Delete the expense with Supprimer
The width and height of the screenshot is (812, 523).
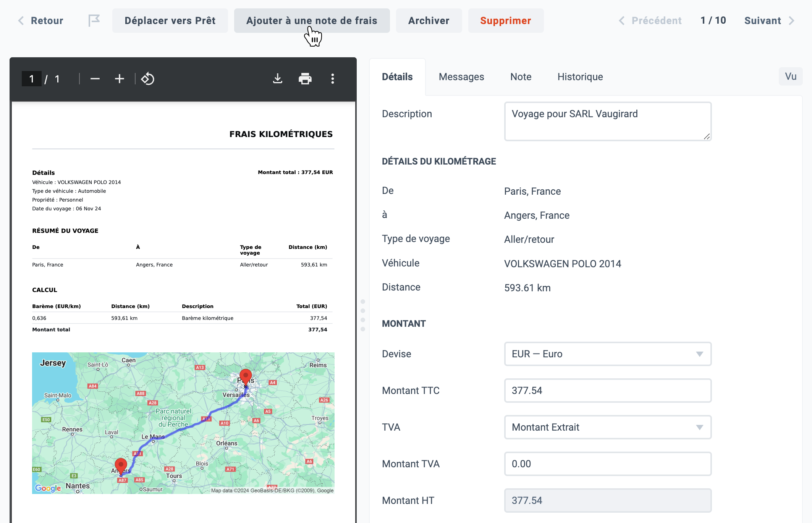coord(506,21)
